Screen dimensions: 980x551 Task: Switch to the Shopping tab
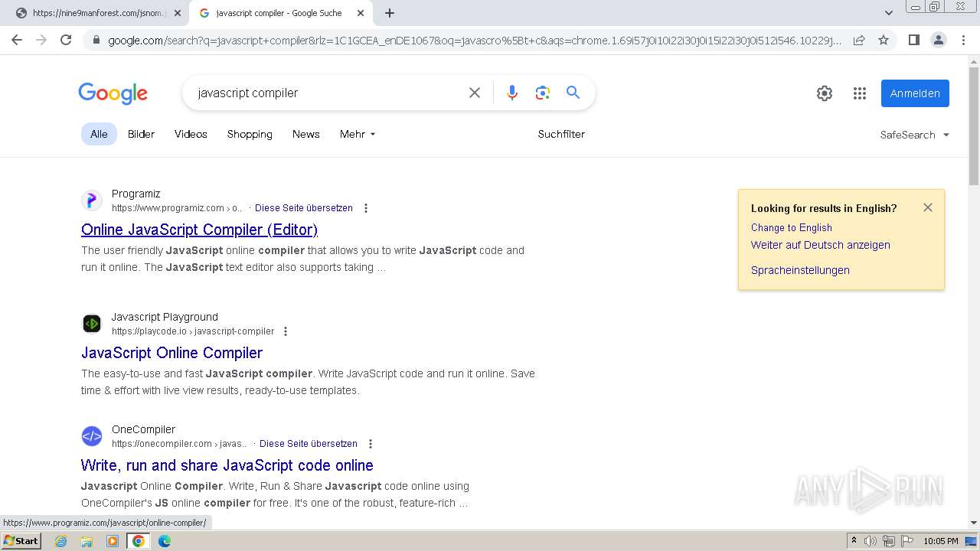250,134
